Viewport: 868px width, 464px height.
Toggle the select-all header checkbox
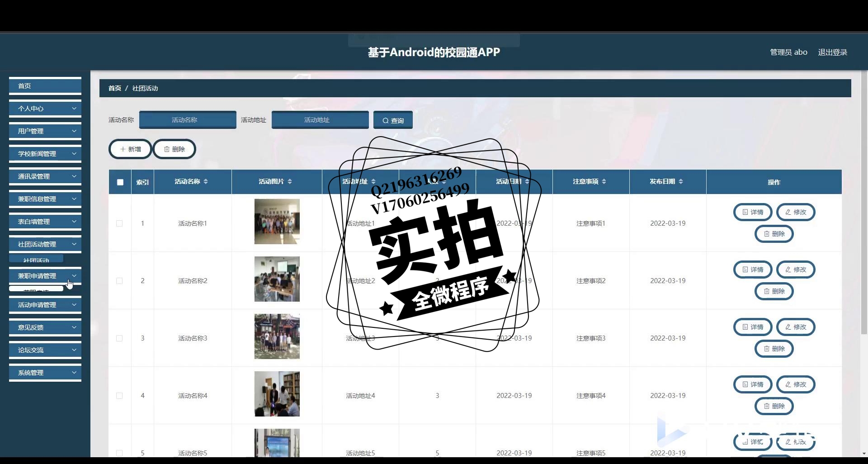tap(120, 182)
